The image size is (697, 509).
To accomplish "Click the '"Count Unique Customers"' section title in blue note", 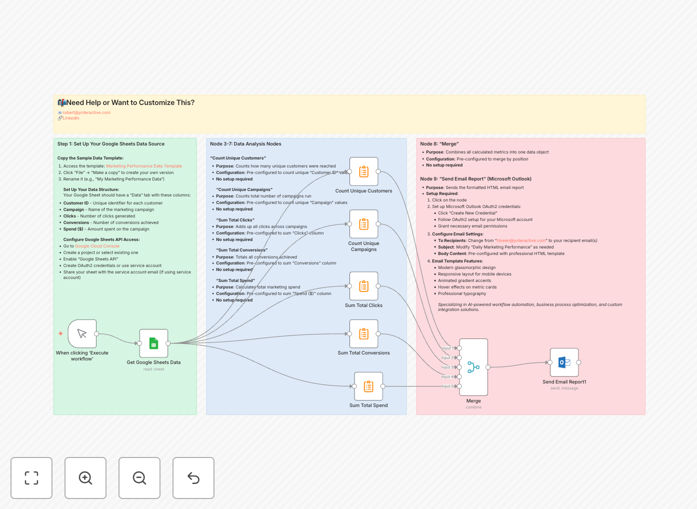I will click(x=238, y=158).
